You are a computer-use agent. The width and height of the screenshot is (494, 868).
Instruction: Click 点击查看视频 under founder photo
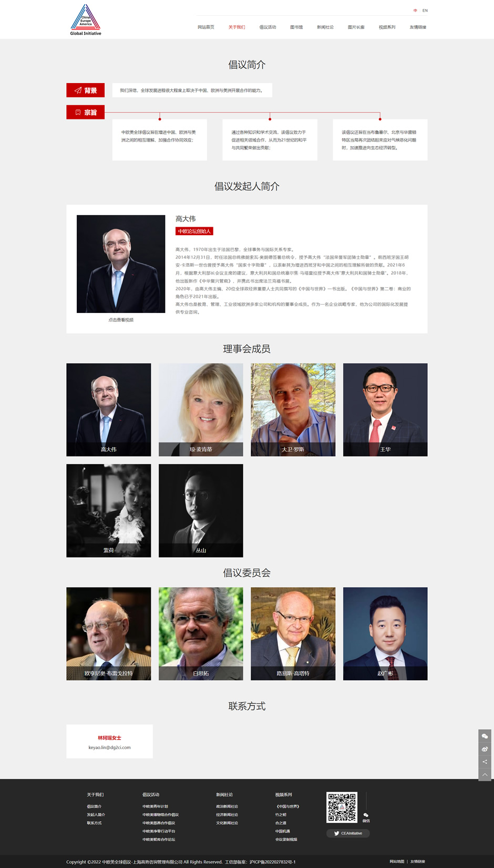(121, 320)
